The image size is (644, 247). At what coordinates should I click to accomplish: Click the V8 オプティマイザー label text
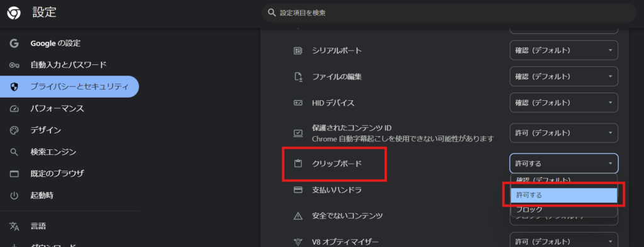point(345,242)
